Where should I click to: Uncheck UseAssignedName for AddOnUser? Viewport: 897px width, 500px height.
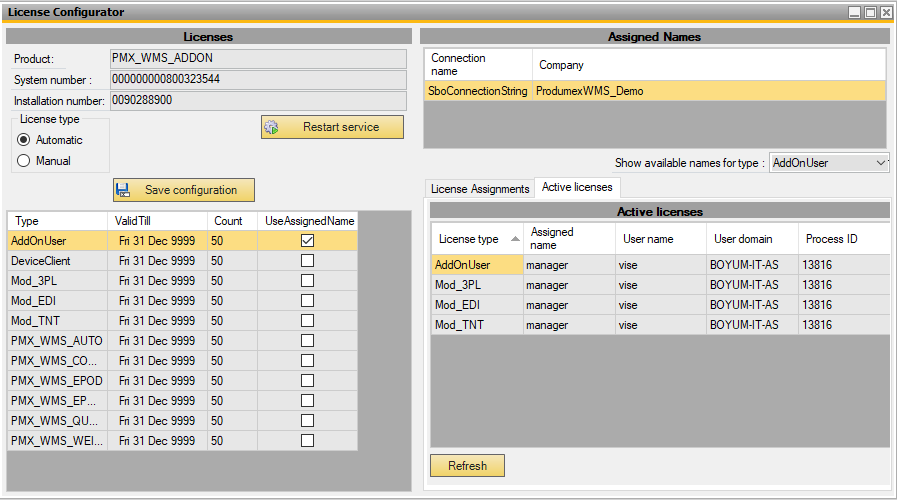point(307,241)
